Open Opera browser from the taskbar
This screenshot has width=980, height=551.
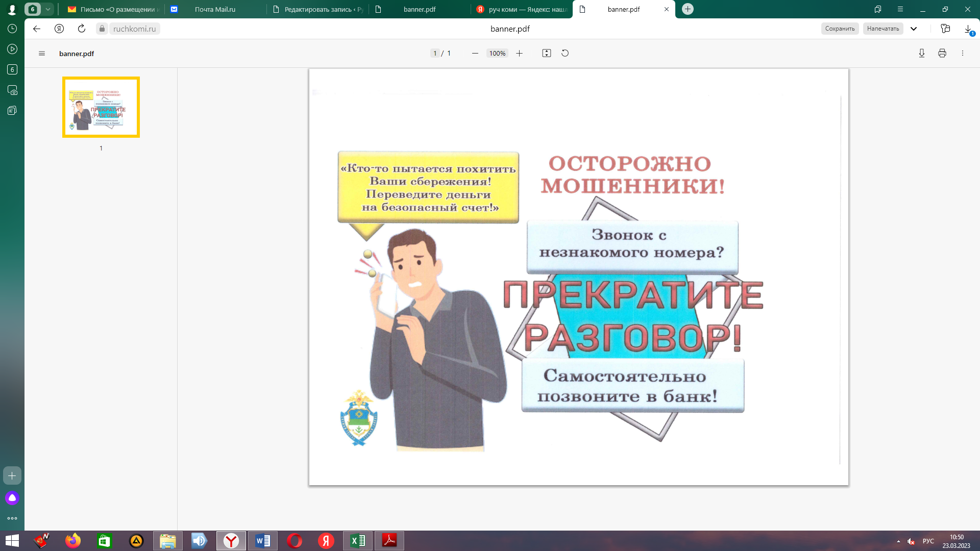click(x=295, y=541)
